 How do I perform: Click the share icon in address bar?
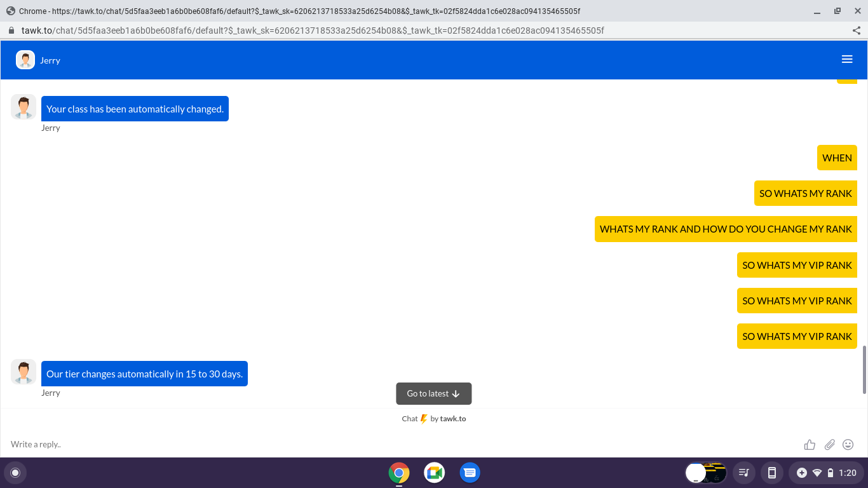pyautogui.click(x=856, y=30)
